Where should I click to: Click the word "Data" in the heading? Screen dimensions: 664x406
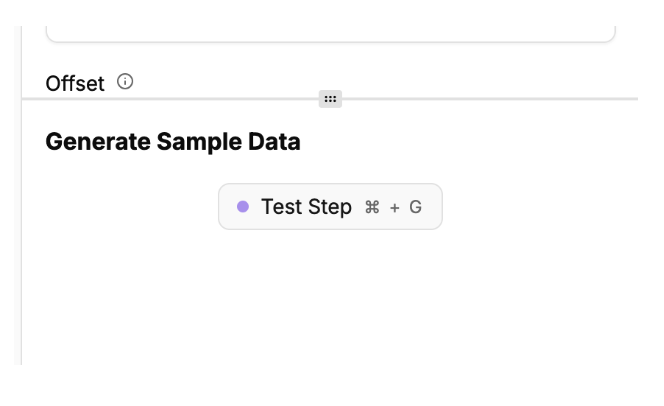point(276,142)
